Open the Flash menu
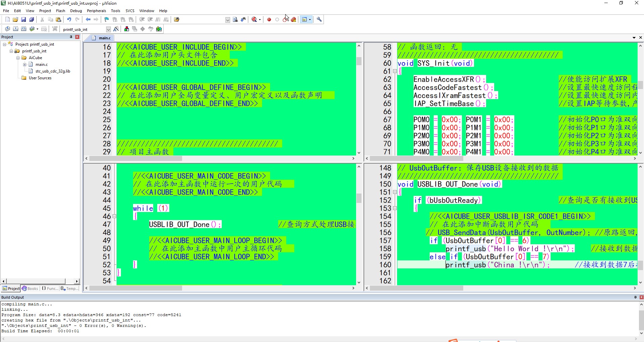The image size is (644, 342). click(60, 11)
